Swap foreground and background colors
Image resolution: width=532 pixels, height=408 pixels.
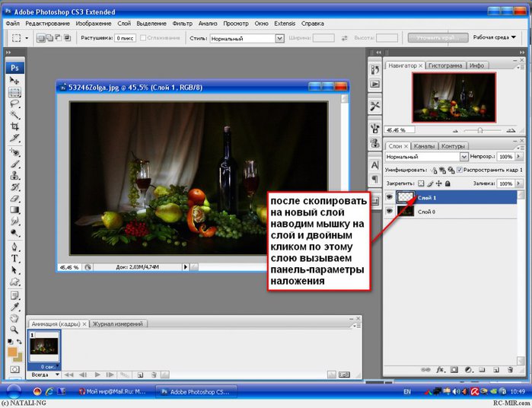[x=19, y=342]
